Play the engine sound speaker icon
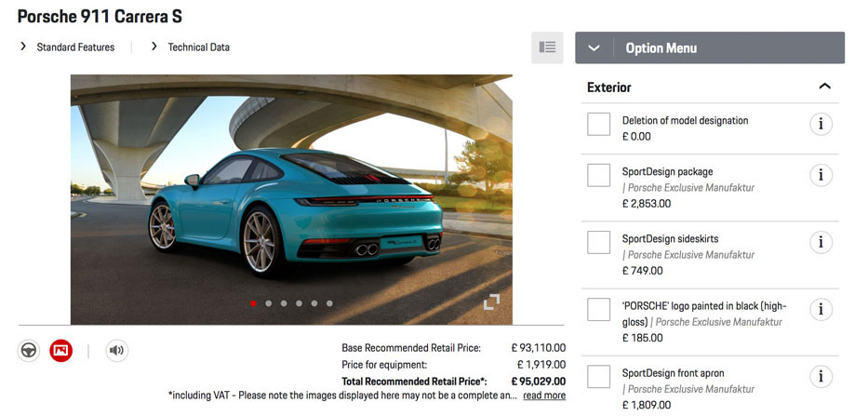Screen dimensions: 868x416 [117, 351]
